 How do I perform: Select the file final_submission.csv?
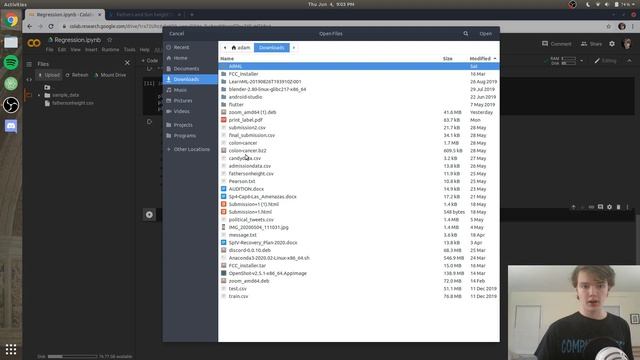(359, 135)
